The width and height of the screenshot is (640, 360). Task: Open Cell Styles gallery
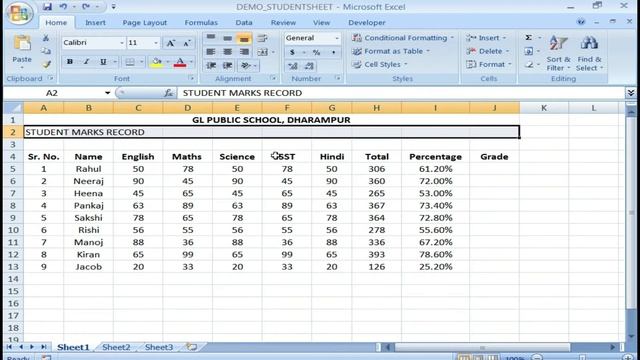380,64
